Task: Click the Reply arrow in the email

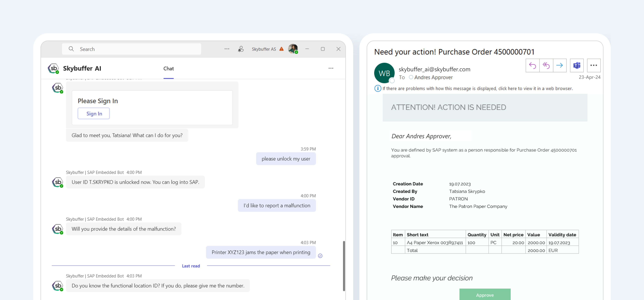Action: click(533, 66)
